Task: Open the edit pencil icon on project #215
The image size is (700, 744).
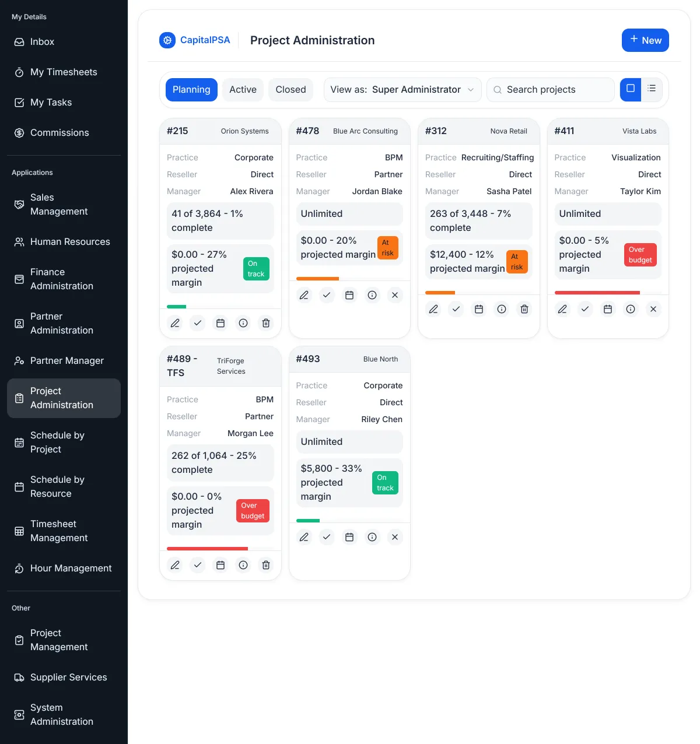Action: [x=174, y=322]
